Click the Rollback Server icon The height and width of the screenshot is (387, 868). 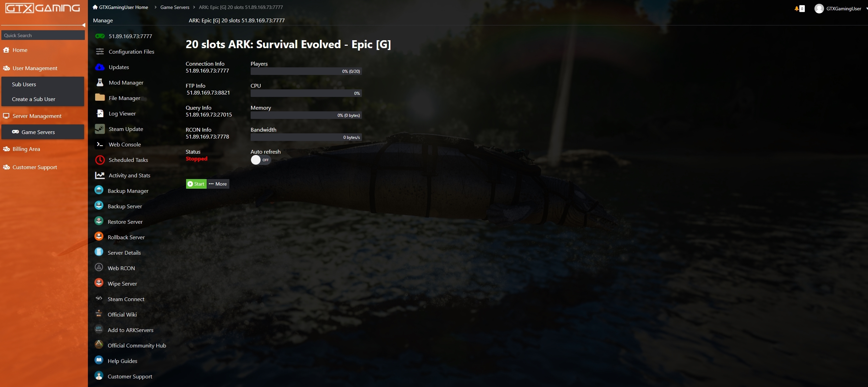[99, 237]
